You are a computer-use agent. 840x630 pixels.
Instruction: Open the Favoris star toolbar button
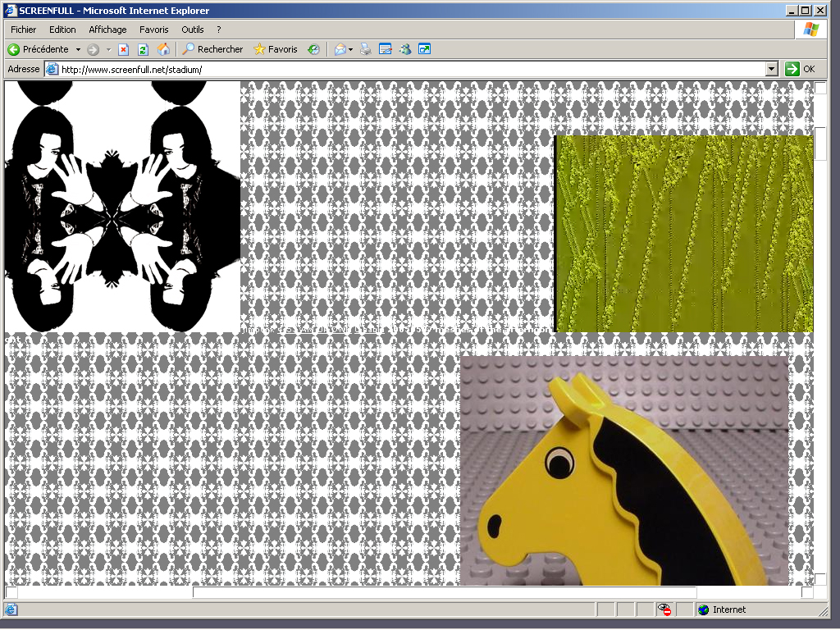coord(276,49)
